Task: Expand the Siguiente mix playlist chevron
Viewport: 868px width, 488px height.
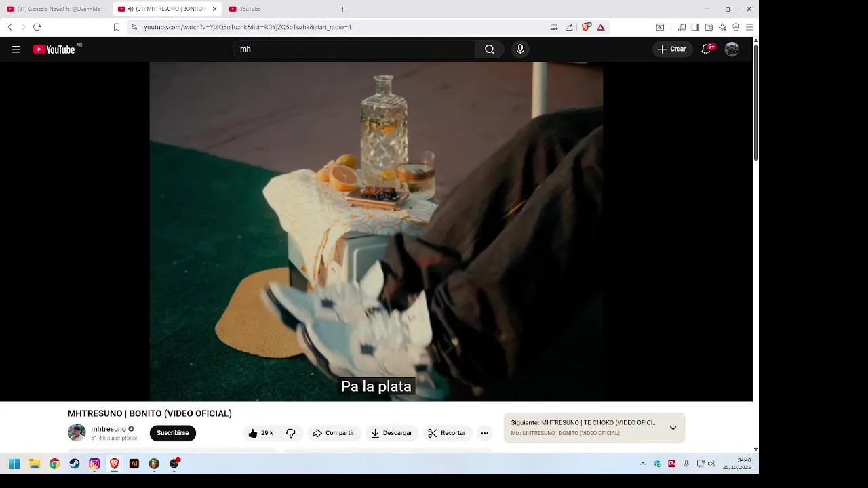Action: coord(673,428)
